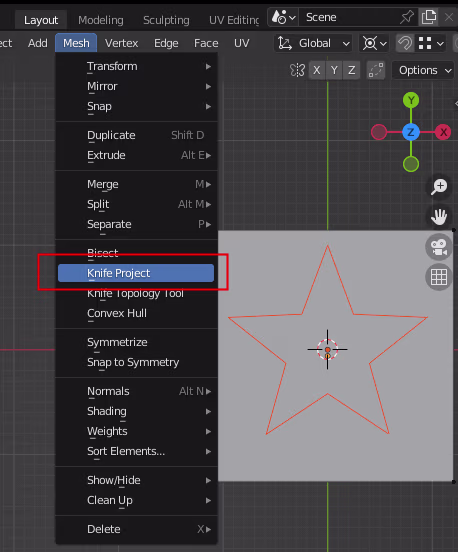
Task: Close the open Mesh menu
Action: point(76,43)
